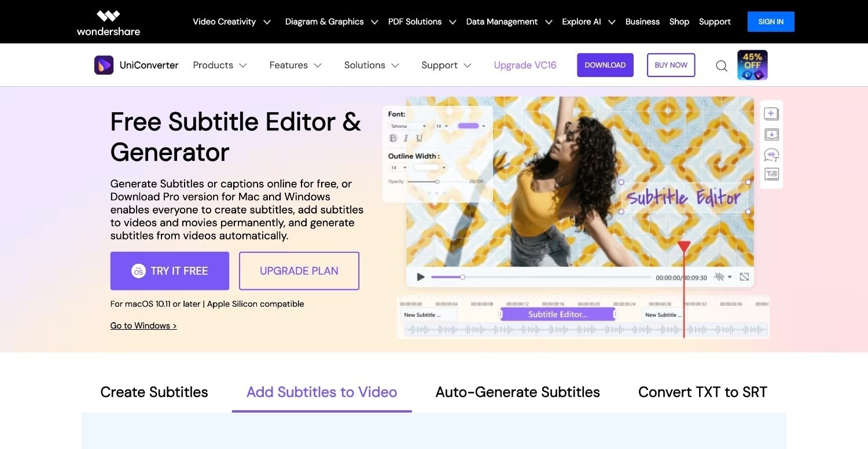
Task: Click the DOWNLOAD button
Action: 605,65
